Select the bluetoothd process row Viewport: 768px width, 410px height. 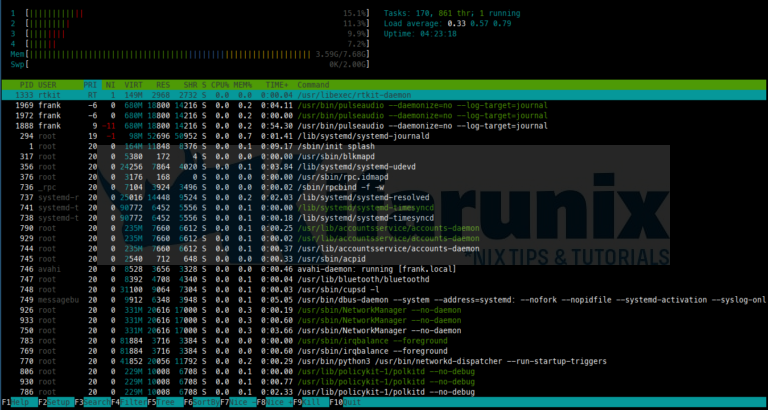(x=384, y=279)
